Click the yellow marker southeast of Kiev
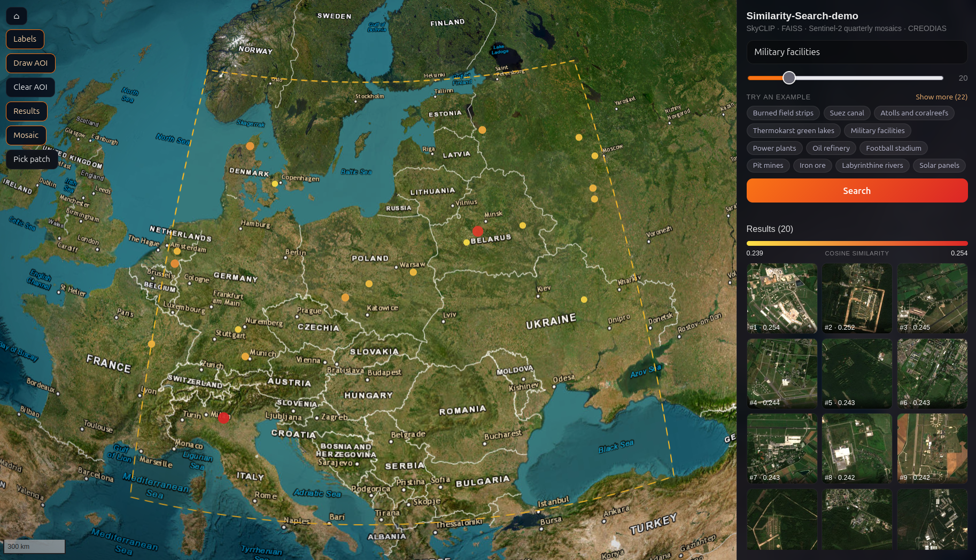The image size is (976, 560). [x=584, y=300]
